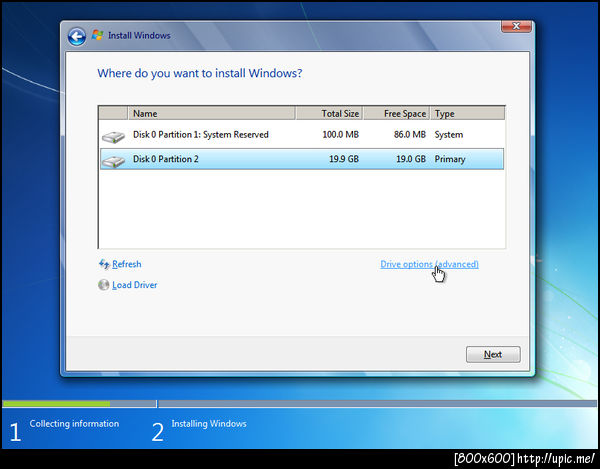Image resolution: width=600 pixels, height=469 pixels.
Task: Sort by the Name column header
Action: coord(212,113)
